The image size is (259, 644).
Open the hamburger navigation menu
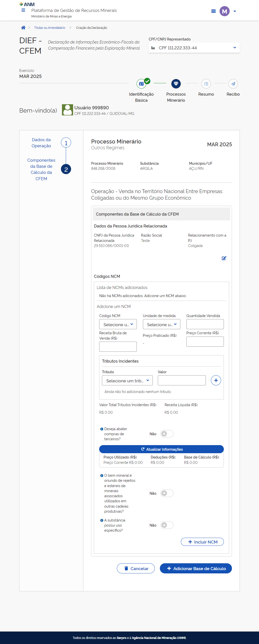click(x=23, y=10)
